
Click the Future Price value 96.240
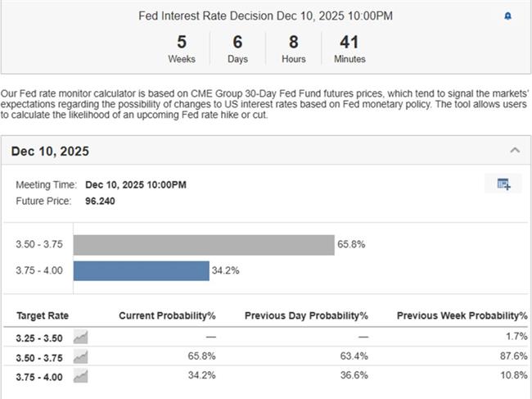100,201
